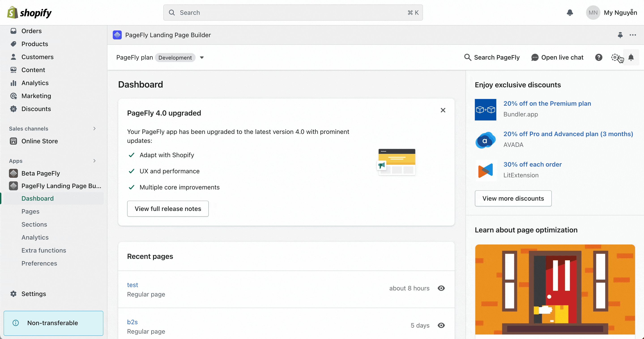Go to Products in sidebar
The height and width of the screenshot is (339, 644).
[x=35, y=44]
